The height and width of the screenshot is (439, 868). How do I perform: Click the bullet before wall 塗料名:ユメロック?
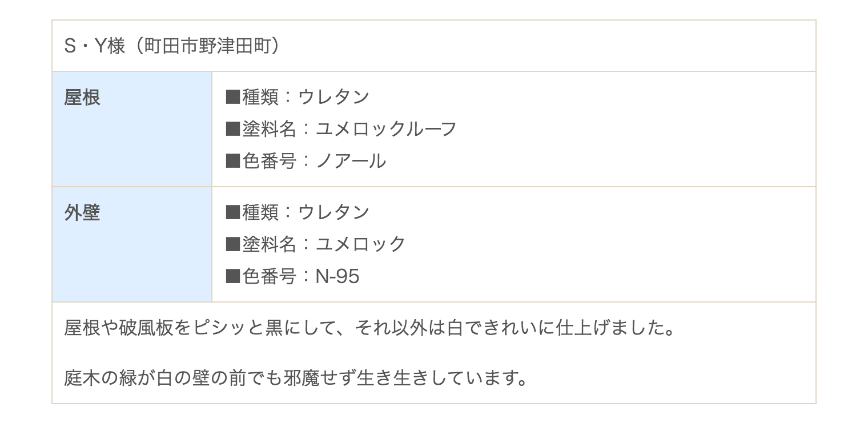[x=233, y=244]
